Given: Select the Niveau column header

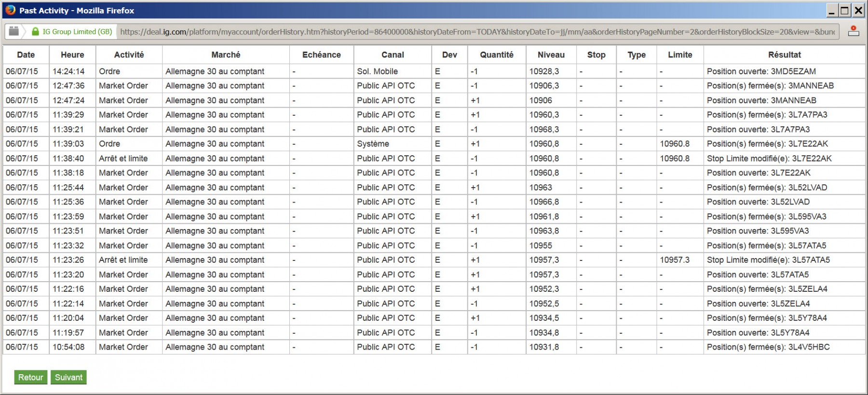Looking at the screenshot, I should (x=551, y=55).
